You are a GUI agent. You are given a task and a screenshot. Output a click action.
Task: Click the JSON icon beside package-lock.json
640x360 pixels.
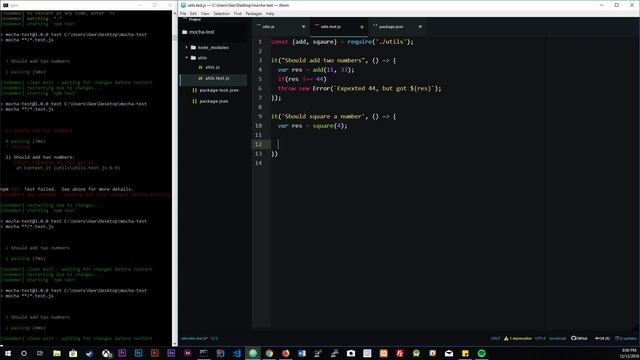click(x=194, y=90)
